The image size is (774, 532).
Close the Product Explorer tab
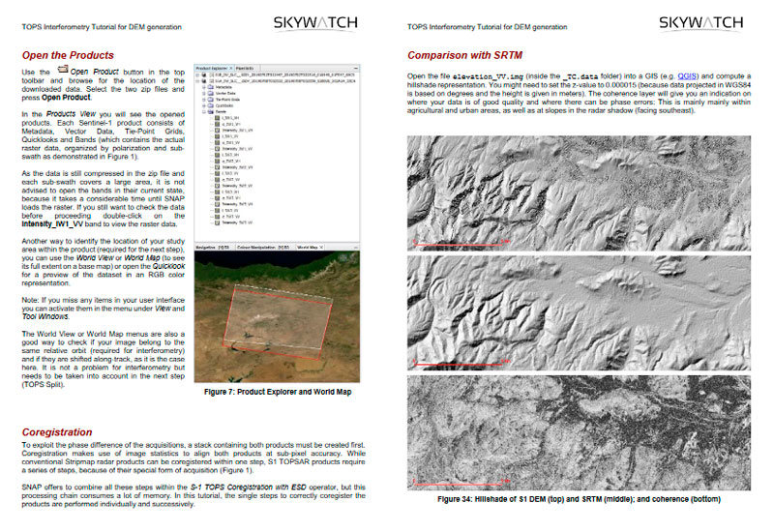pyautogui.click(x=231, y=68)
